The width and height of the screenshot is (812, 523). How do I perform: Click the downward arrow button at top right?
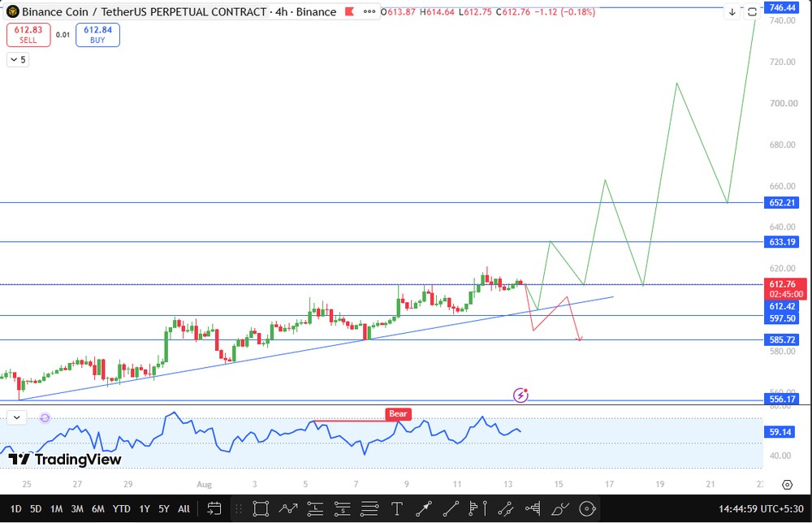point(732,12)
